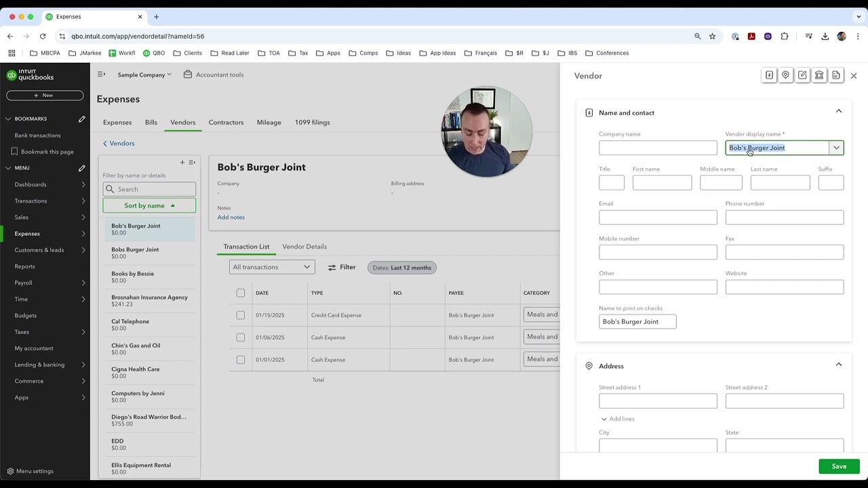Image resolution: width=868 pixels, height=488 pixels.
Task: Click the New button in sidebar
Action: click(x=45, y=95)
